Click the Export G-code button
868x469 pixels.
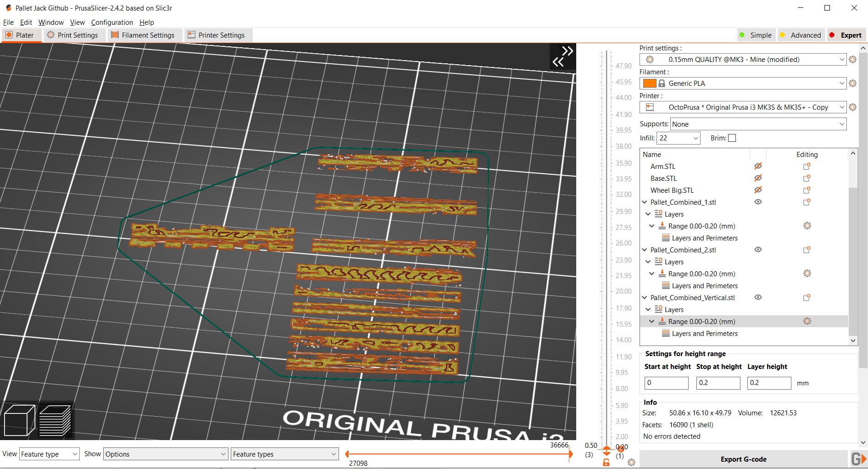click(x=743, y=458)
